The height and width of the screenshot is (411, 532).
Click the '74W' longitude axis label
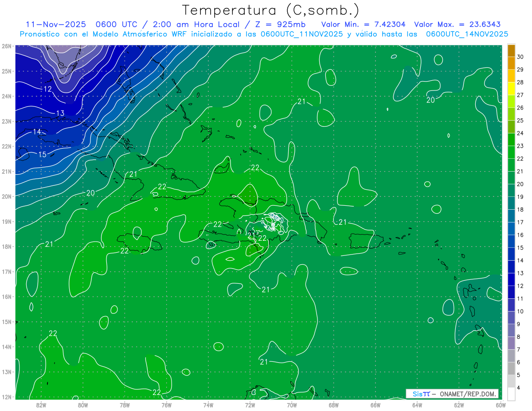[208, 404]
